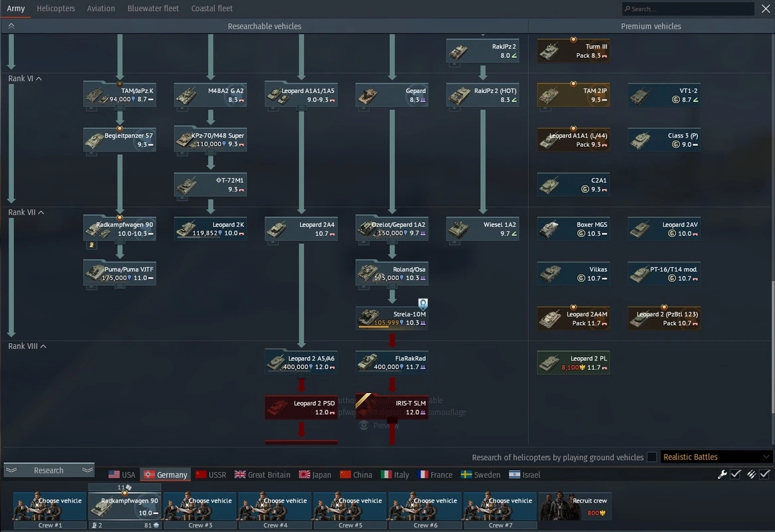The height and width of the screenshot is (532, 775).
Task: Open the Helicopters tab
Action: tap(56, 9)
